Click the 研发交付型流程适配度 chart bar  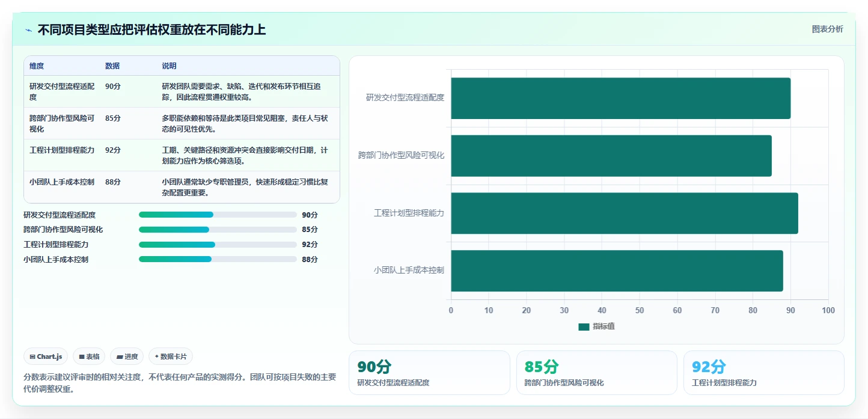[620, 98]
